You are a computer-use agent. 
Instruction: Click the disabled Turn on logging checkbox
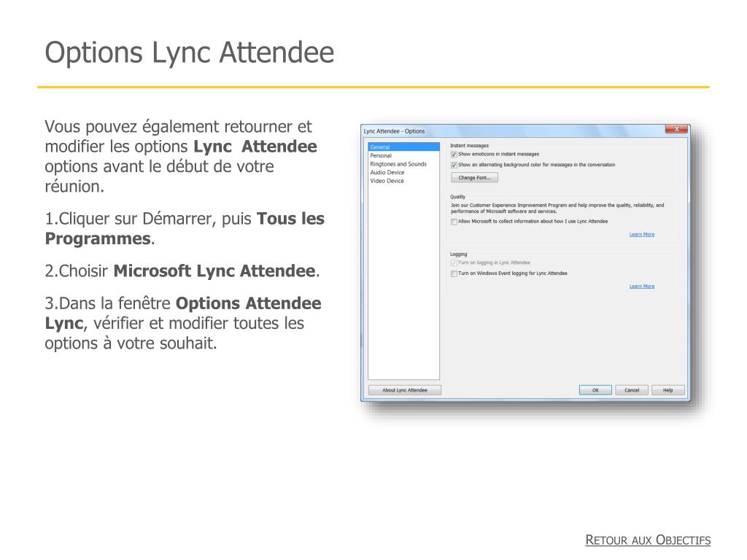coord(454,262)
